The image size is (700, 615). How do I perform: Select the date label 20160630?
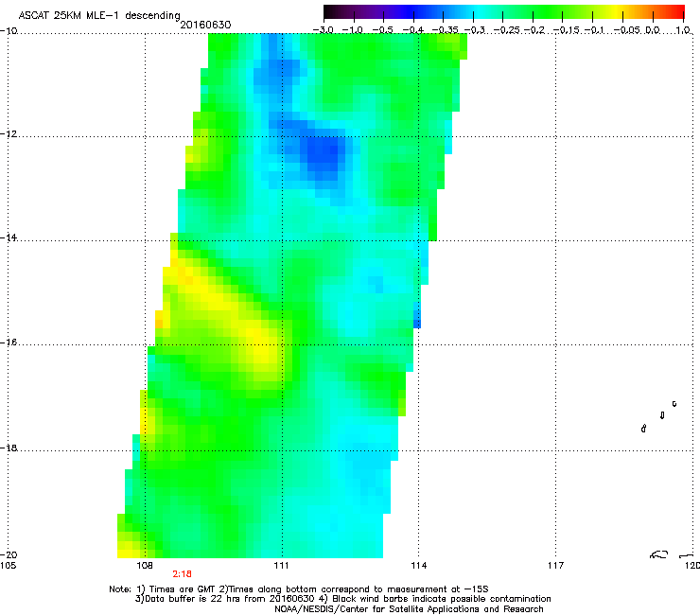205,25
